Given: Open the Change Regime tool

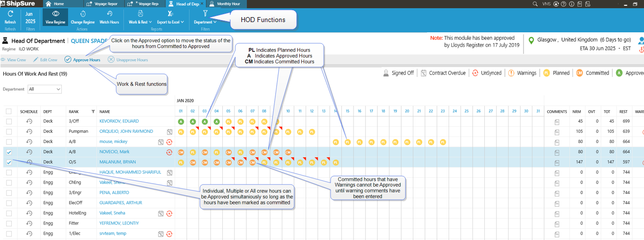Looking at the screenshot, I should (82, 14).
